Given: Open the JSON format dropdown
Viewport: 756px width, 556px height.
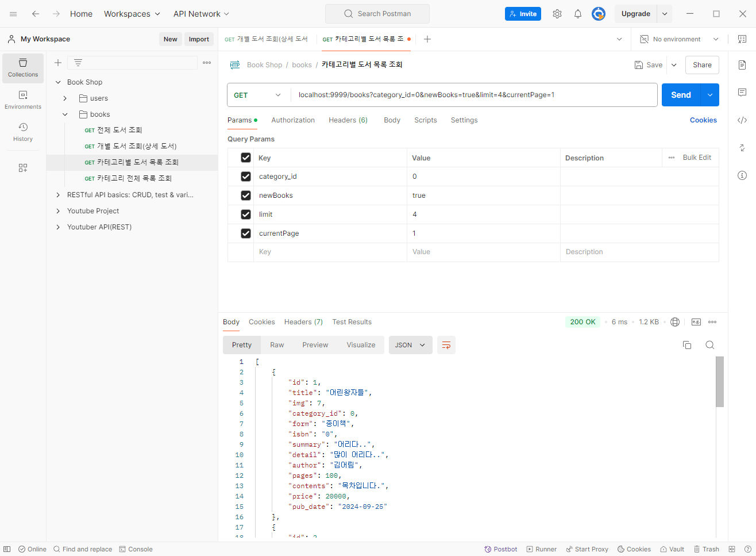Looking at the screenshot, I should tap(410, 345).
